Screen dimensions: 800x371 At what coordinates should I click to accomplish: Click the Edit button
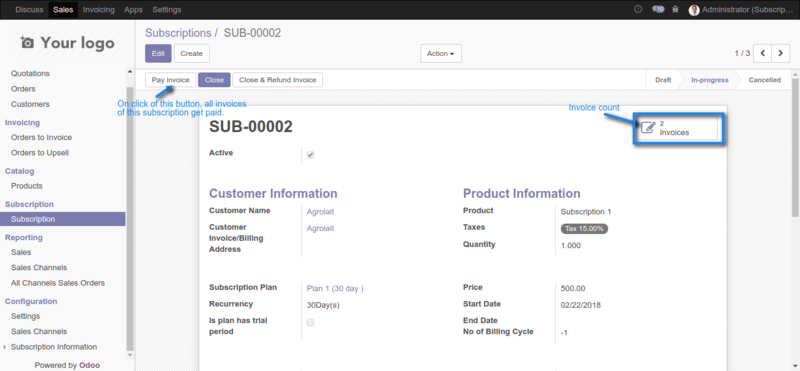158,54
